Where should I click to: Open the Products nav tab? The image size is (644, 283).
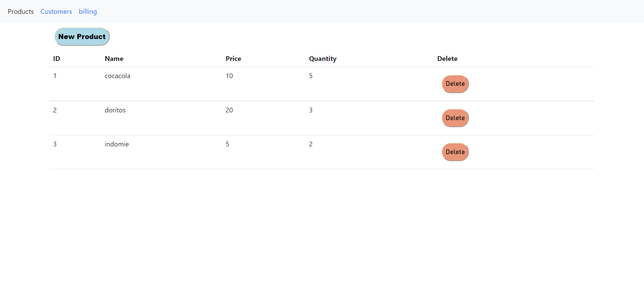21,11
